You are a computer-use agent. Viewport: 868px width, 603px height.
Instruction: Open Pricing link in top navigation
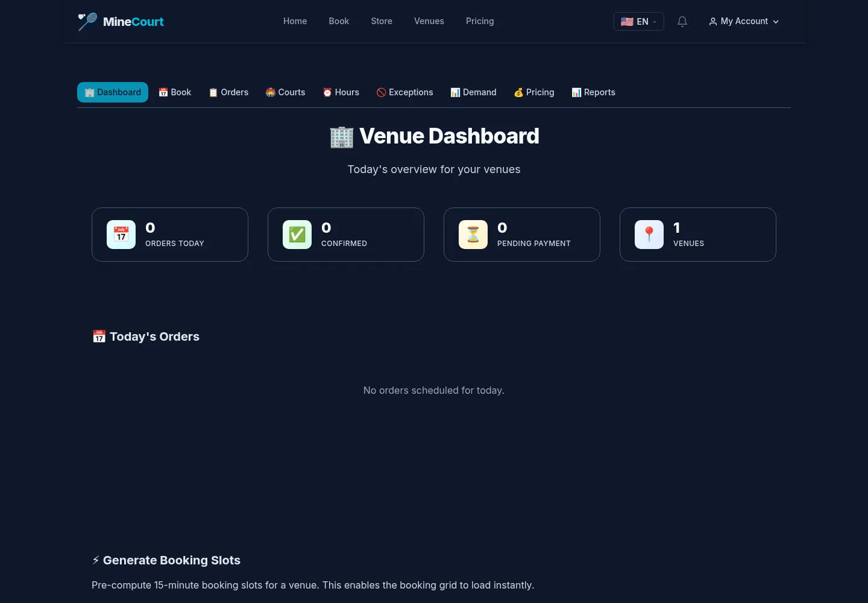[x=480, y=21]
